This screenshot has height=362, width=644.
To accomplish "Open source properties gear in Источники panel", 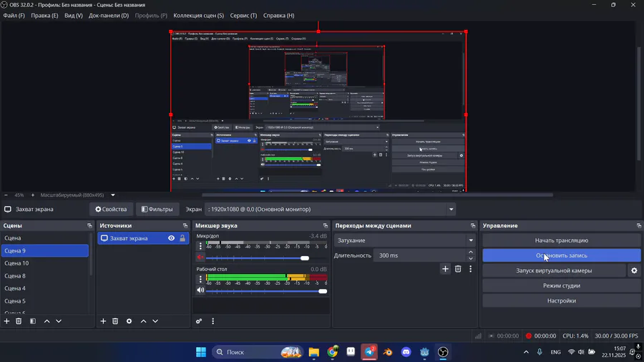I will [x=129, y=321].
